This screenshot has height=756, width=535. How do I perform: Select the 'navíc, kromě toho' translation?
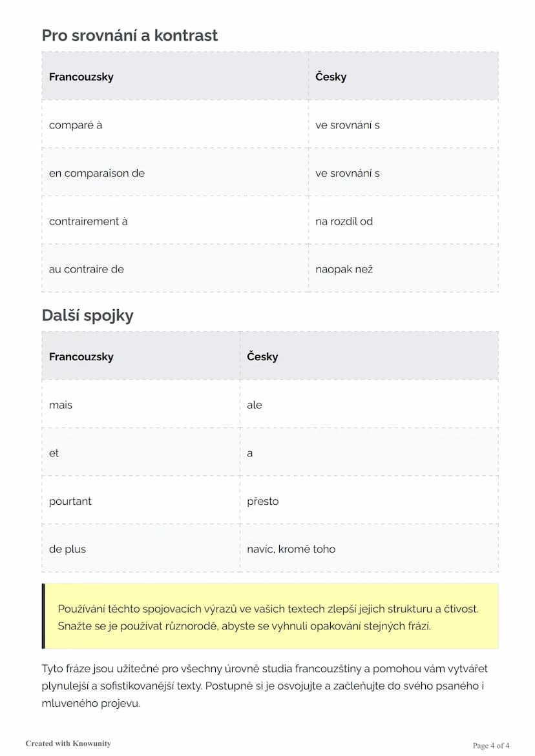(291, 549)
